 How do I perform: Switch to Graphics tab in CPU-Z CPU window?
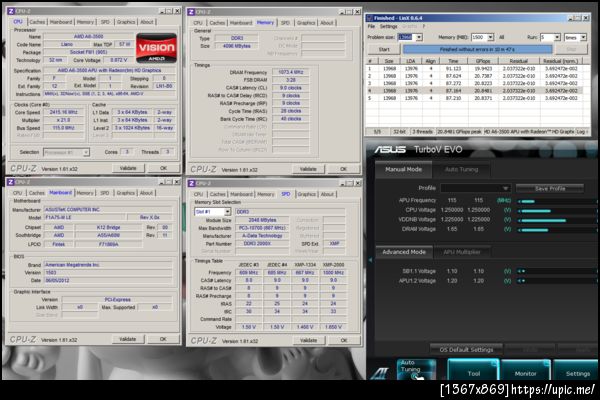point(126,22)
